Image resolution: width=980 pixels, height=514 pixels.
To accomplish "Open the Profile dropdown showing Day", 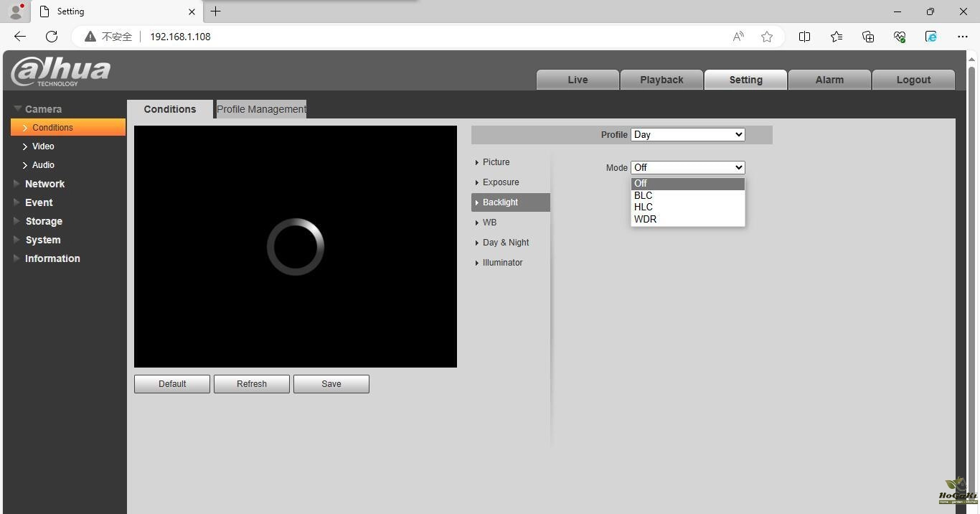I will [x=687, y=135].
